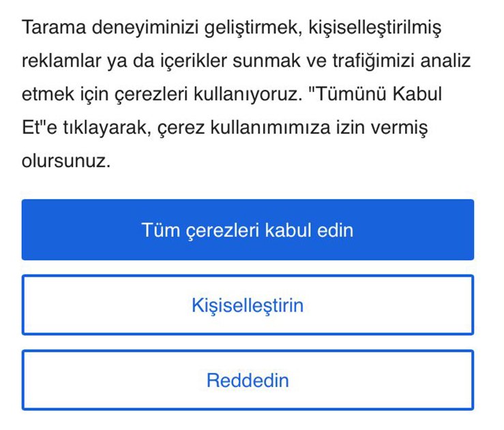Tap the solid blue accept cookies button
The image size is (504, 430).
point(248,230)
